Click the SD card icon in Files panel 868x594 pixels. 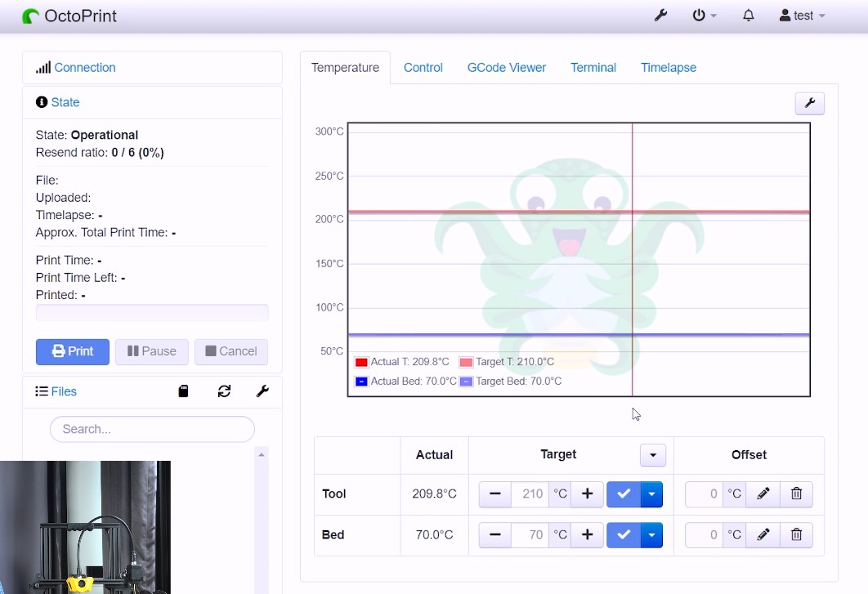tap(183, 391)
